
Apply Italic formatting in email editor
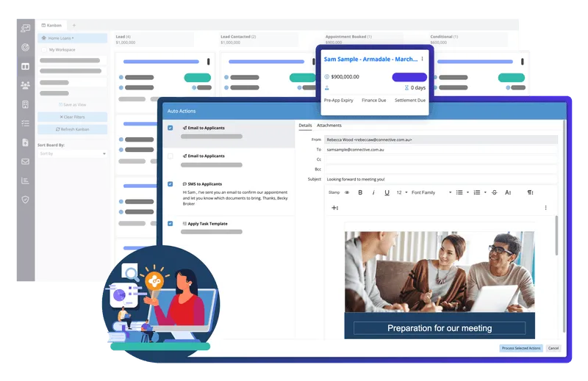[x=373, y=192]
